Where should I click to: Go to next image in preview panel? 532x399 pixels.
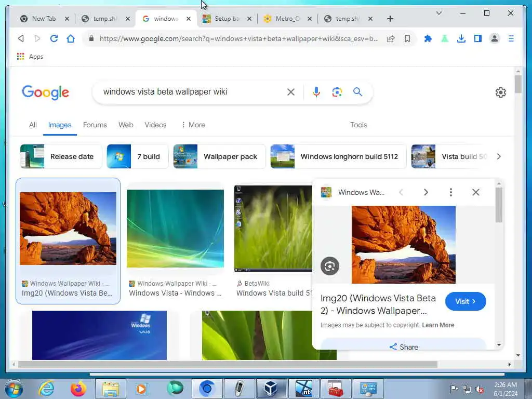pos(426,192)
